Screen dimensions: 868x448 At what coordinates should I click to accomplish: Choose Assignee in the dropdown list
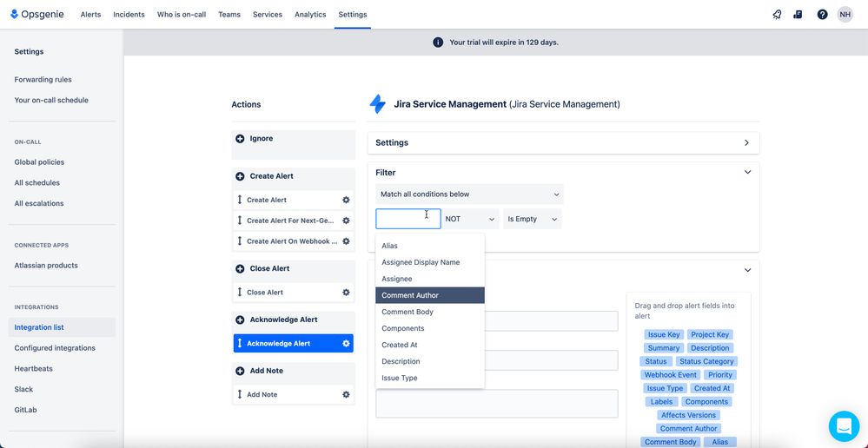430,279
